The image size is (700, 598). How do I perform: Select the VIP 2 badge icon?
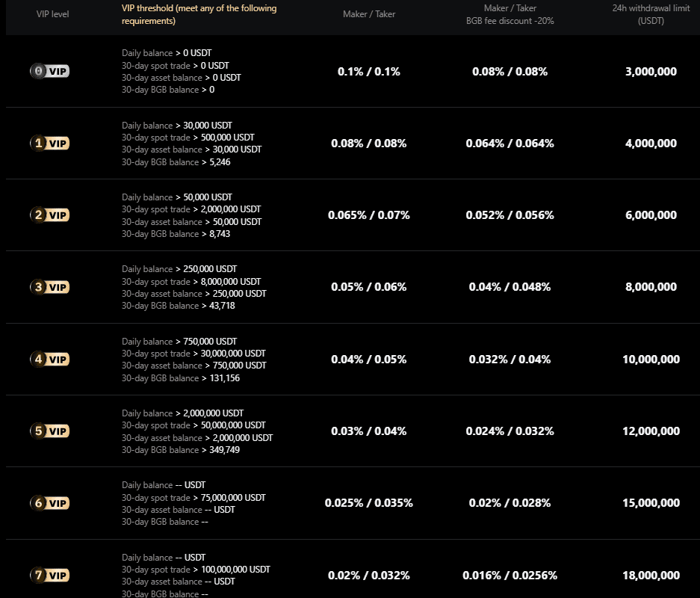point(50,215)
